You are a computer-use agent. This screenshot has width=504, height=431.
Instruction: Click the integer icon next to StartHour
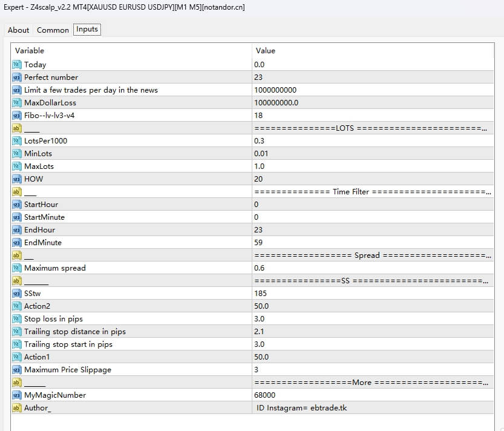pyautogui.click(x=17, y=205)
